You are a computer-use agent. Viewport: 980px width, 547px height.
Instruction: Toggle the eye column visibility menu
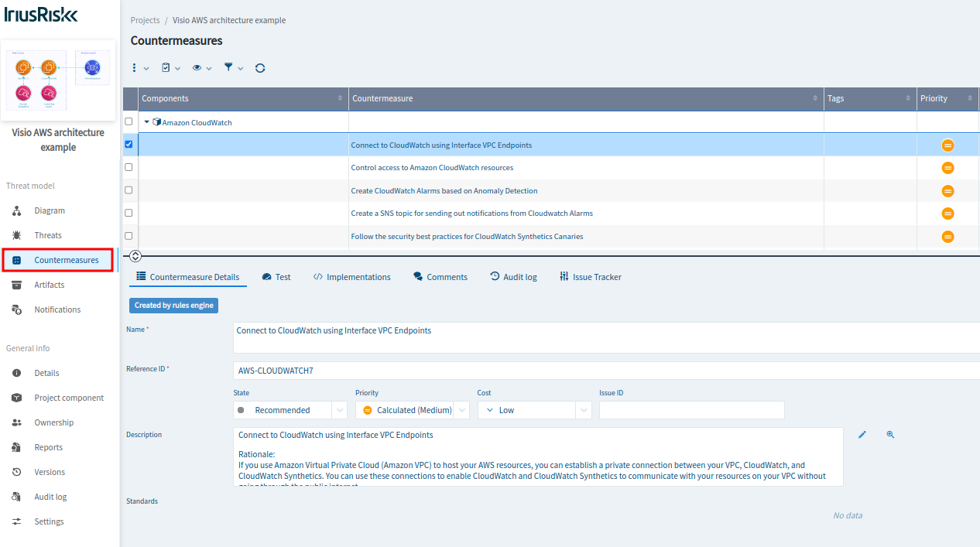[202, 68]
